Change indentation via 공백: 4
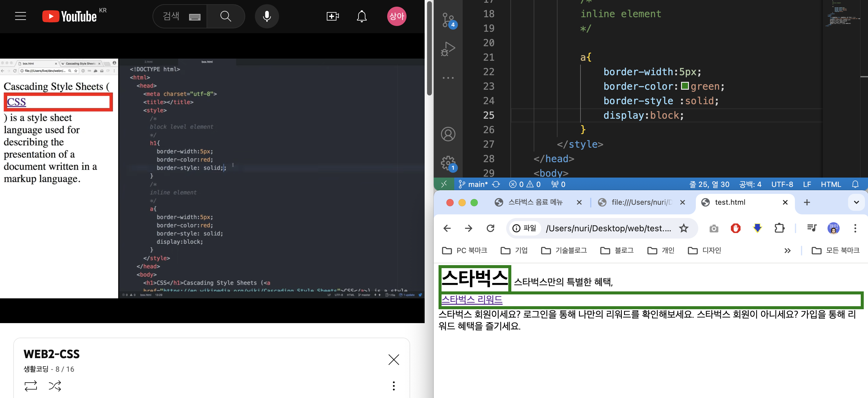868x398 pixels. click(750, 184)
